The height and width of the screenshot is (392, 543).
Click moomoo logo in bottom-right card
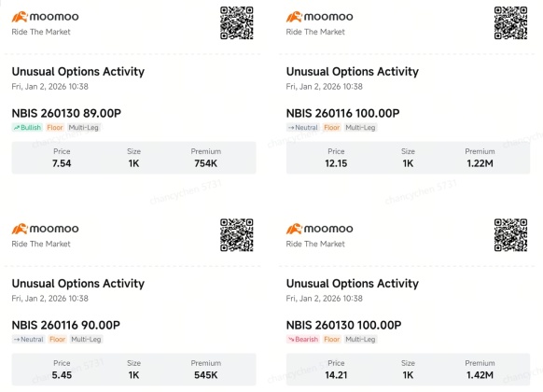(x=319, y=229)
